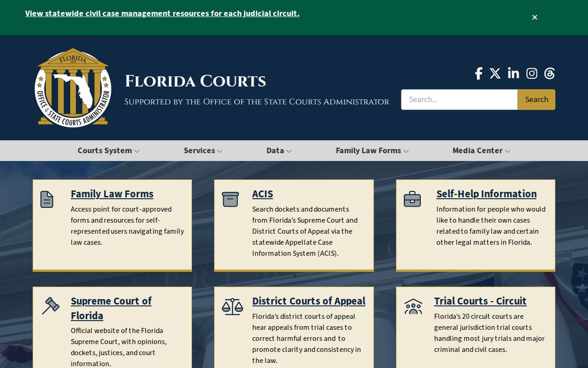Open the statewide civil case management resources link
Viewport: 588px width, 368px height.
click(162, 13)
